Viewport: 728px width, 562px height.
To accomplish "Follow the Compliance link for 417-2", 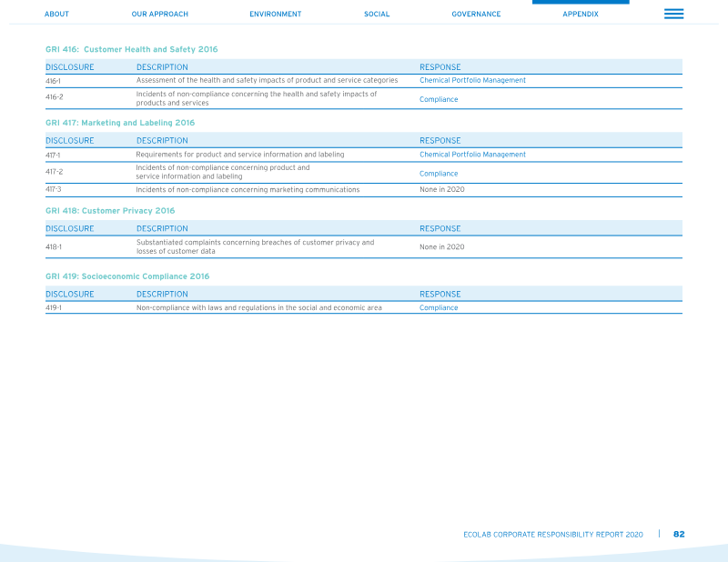I will click(439, 174).
